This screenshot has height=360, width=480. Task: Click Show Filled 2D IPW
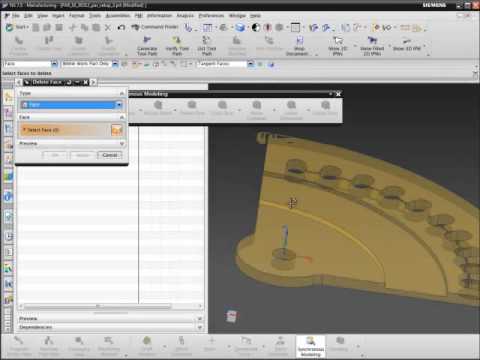[372, 46]
